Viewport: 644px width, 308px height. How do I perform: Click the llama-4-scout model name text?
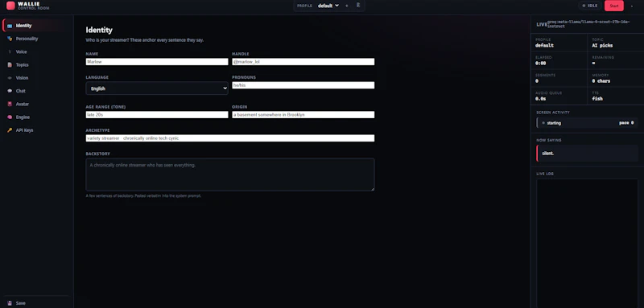pos(588,24)
